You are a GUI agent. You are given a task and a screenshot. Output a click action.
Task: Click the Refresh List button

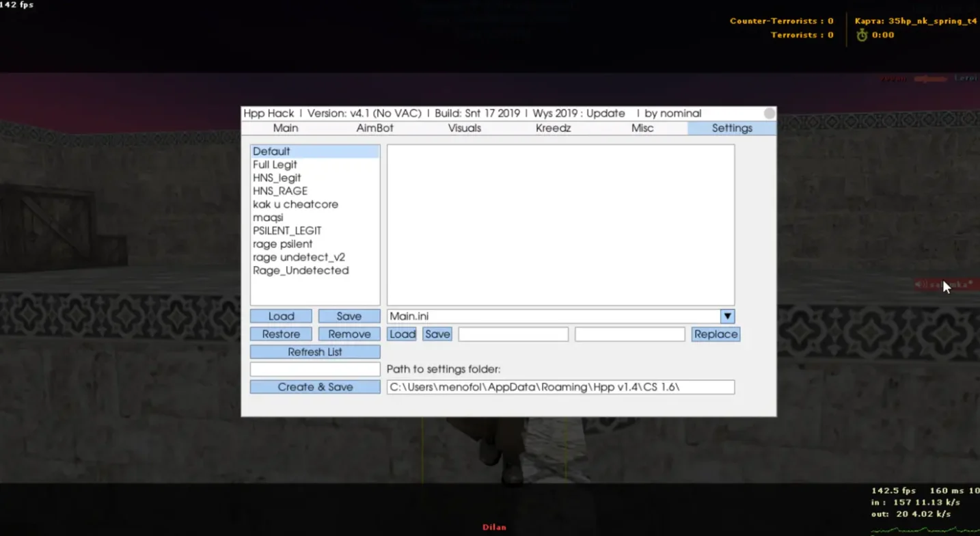(315, 352)
